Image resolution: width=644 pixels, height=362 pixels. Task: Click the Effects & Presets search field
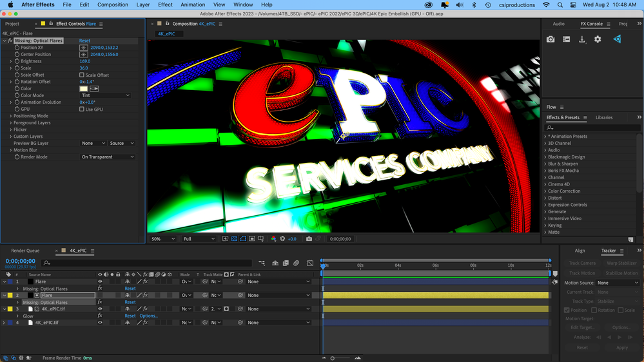pos(592,128)
